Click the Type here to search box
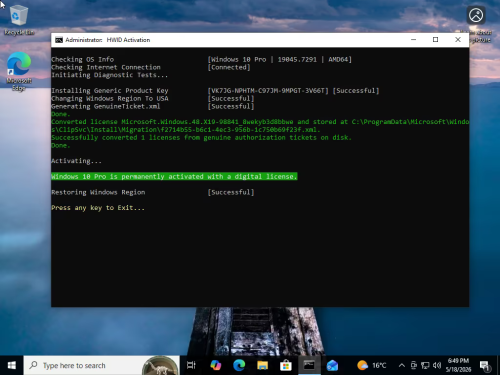Viewport: 500px width, 375px height. tap(101, 365)
